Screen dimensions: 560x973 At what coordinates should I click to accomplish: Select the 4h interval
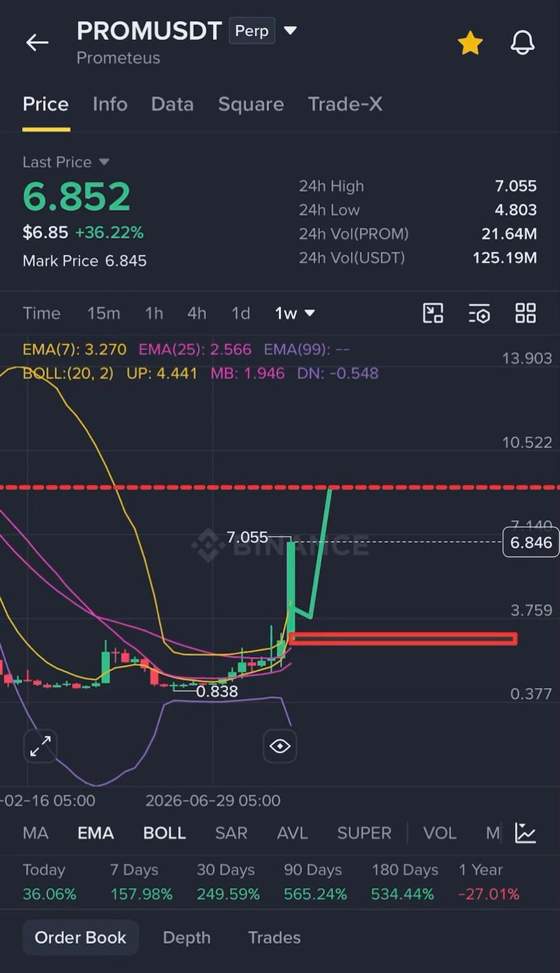coord(196,313)
